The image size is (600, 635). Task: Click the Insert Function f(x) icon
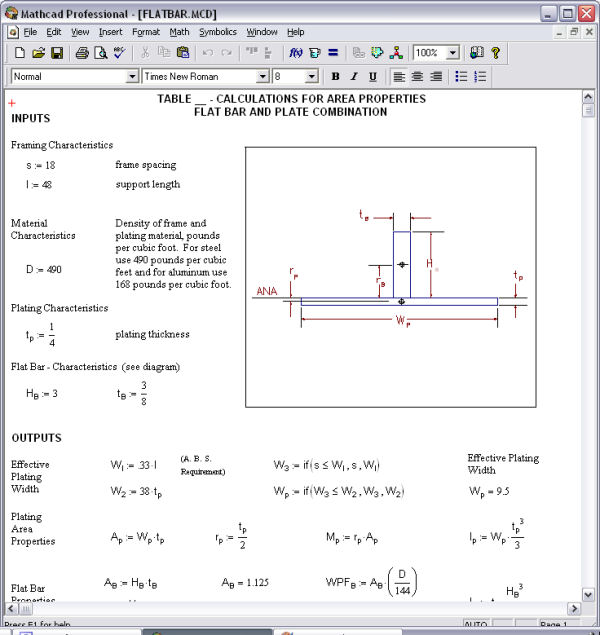coord(296,53)
